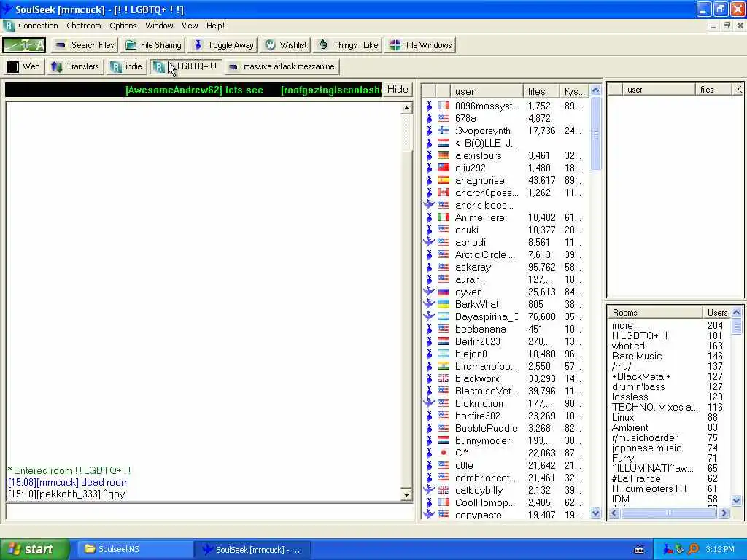
Task: Click the France flag icon for 0096mossyst
Action: click(444, 106)
